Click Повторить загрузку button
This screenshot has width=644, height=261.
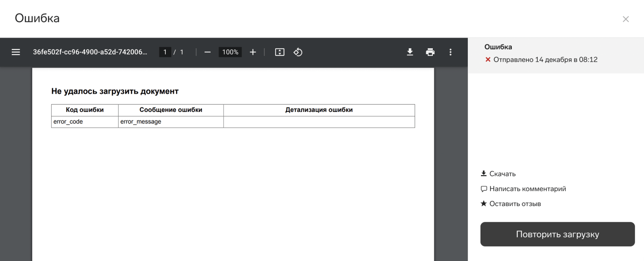point(557,234)
